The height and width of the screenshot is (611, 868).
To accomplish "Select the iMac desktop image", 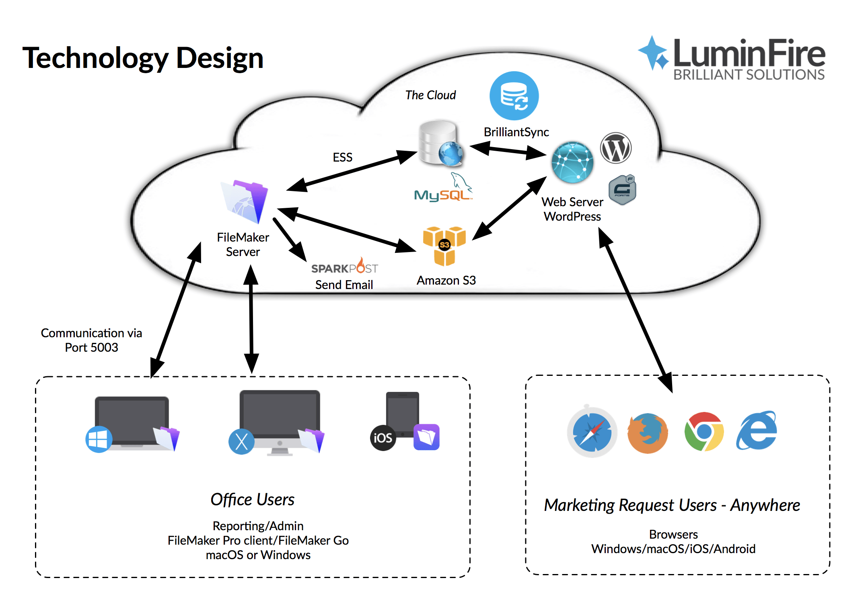I will tap(280, 423).
